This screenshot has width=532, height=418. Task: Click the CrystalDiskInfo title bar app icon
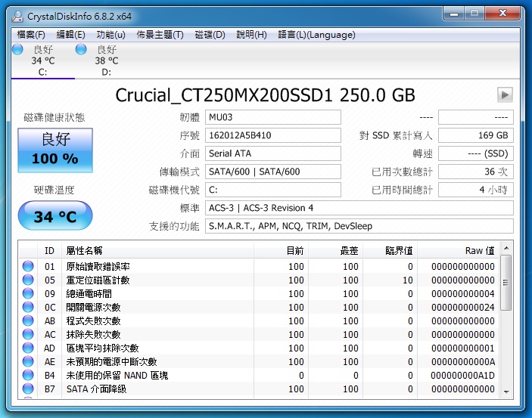[17, 17]
